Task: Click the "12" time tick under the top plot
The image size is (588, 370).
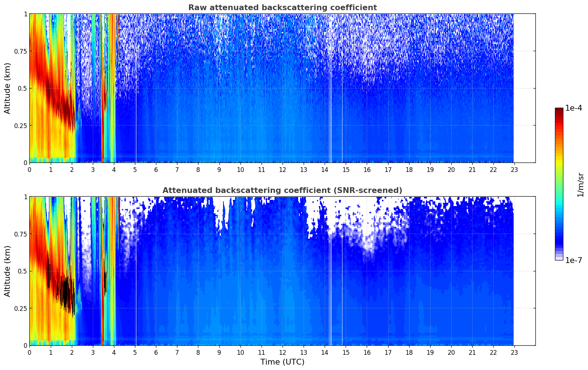Action: point(283,169)
